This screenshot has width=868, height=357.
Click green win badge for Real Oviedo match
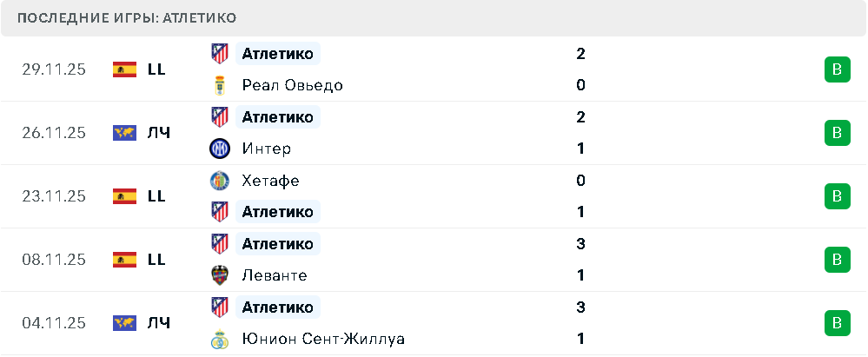point(837,69)
